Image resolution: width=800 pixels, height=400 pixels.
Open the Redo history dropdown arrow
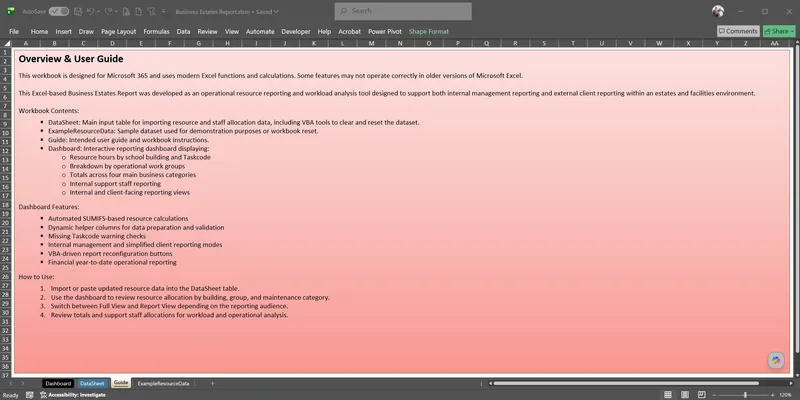[x=116, y=11]
